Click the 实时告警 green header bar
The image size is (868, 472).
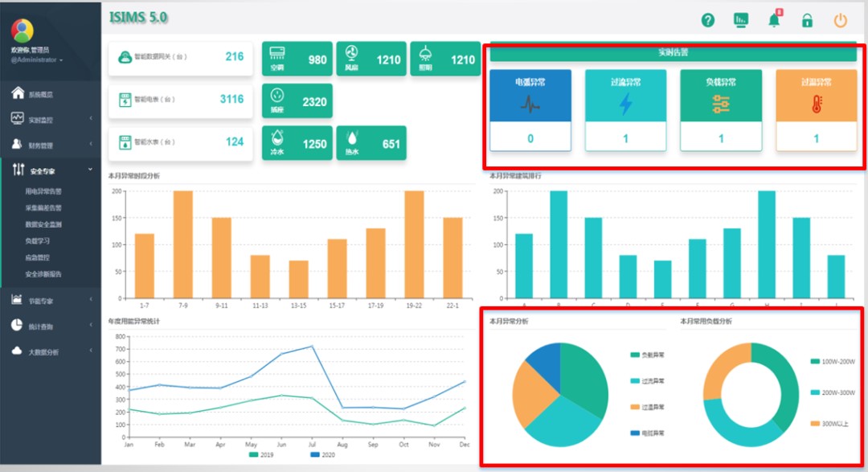click(x=674, y=53)
